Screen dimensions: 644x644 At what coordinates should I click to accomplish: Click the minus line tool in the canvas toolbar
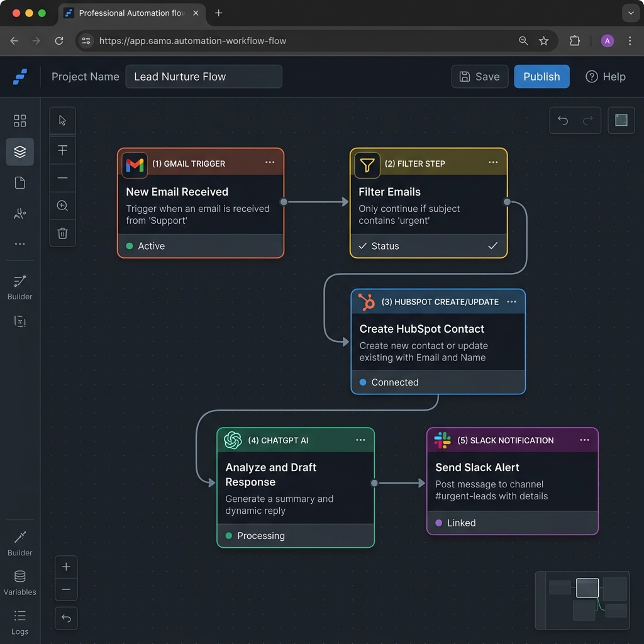pyautogui.click(x=62, y=178)
